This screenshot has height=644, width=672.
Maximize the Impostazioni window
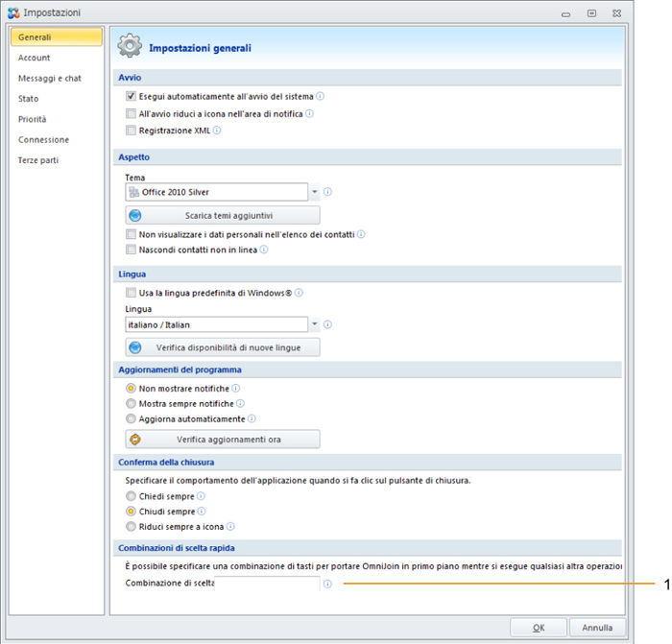(x=591, y=13)
